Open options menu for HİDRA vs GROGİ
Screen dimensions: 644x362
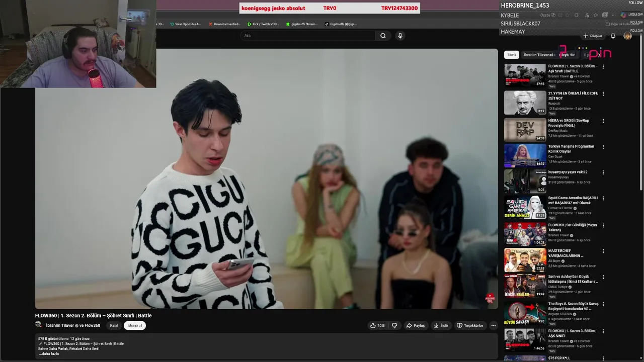tap(603, 121)
